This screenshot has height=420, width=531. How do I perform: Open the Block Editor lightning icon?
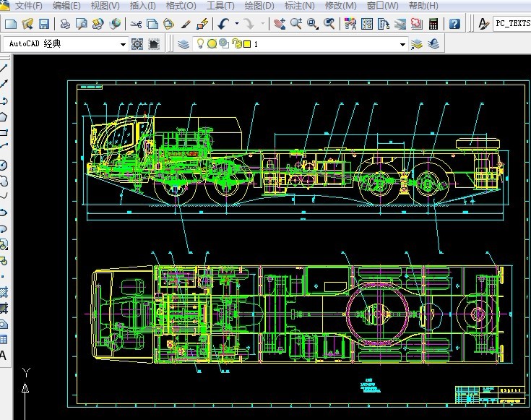(x=202, y=24)
